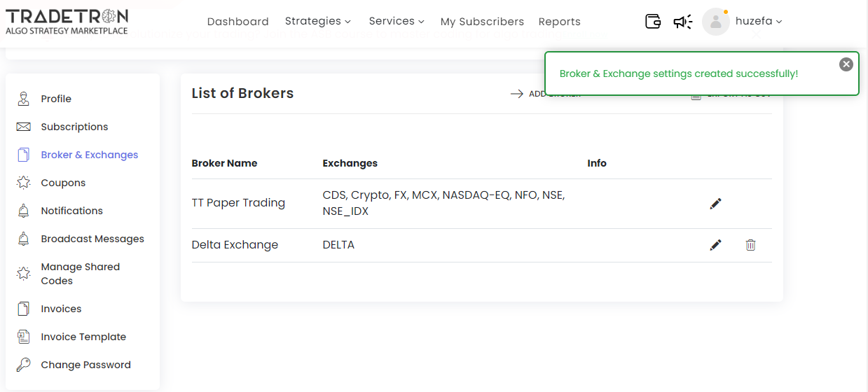Go to Dashboard
Screen dimensions: 868x392
coord(238,22)
